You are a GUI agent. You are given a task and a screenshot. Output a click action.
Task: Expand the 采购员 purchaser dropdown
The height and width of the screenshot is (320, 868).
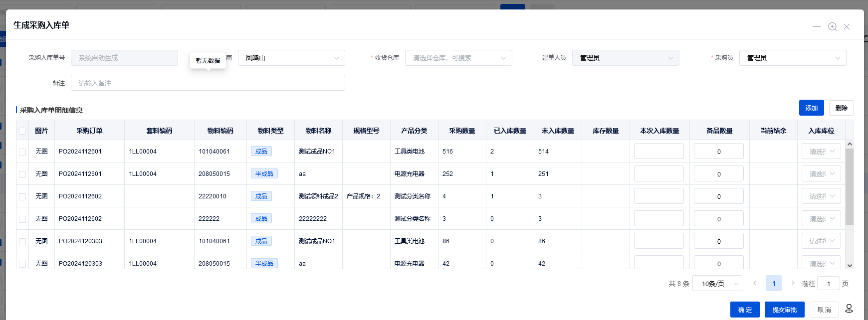[792, 58]
